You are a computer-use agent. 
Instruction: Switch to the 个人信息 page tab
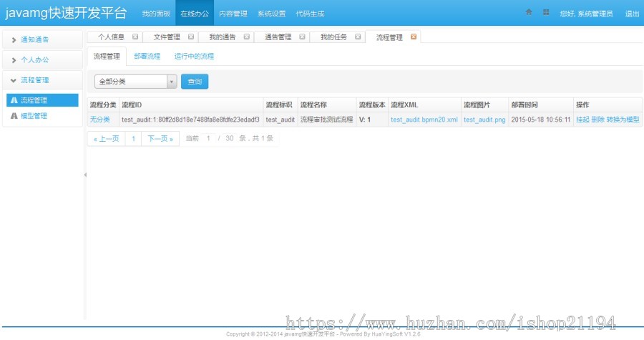pos(111,37)
